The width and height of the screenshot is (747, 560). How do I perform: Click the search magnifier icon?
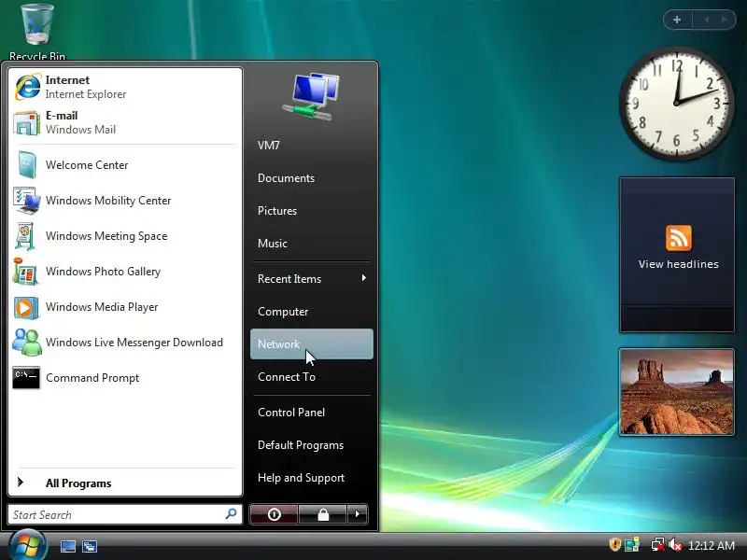(x=231, y=514)
